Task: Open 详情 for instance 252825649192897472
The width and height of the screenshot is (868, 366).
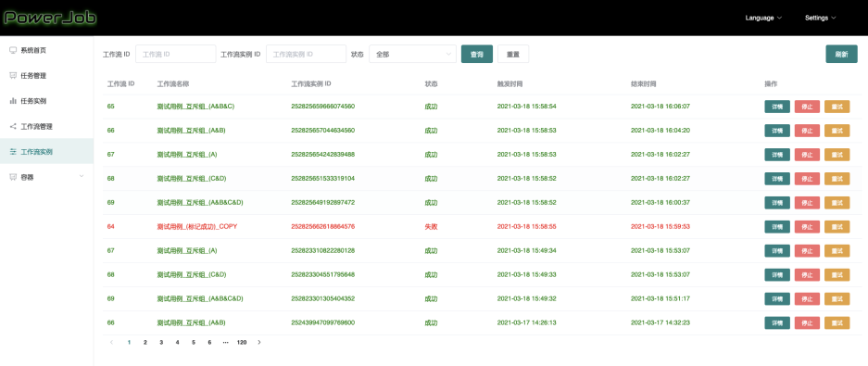Action: tap(777, 203)
